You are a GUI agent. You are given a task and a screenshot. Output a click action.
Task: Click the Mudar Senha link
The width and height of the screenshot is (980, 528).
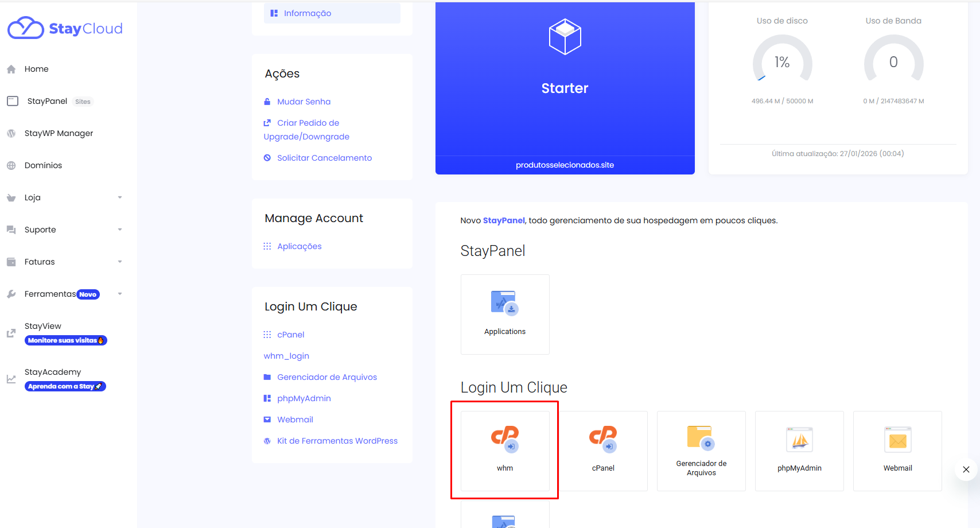304,102
